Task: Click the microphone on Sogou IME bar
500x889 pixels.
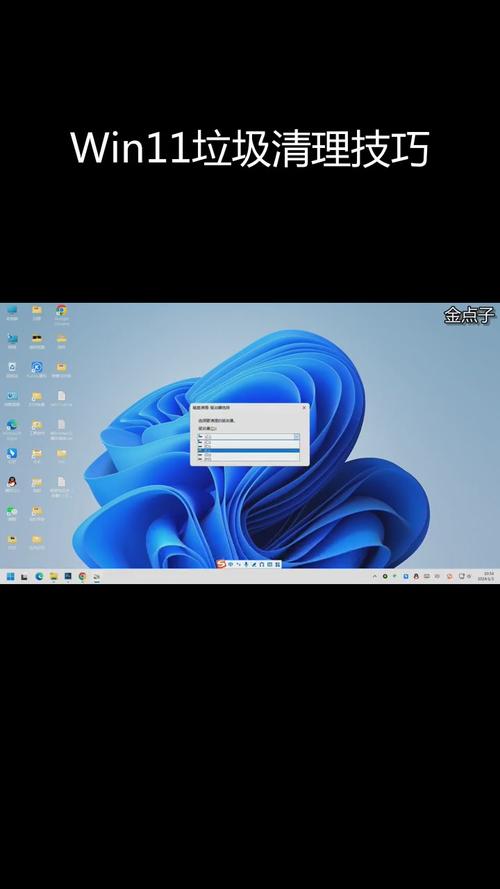Action: pos(246,564)
